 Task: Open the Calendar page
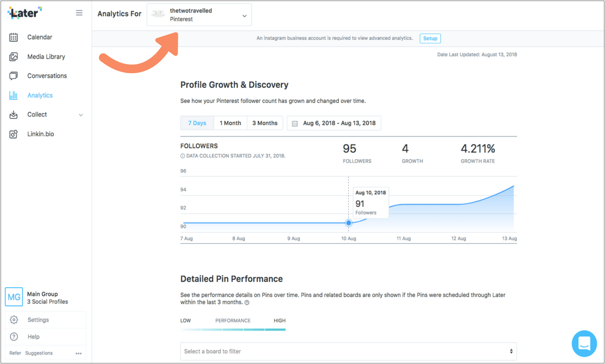40,37
